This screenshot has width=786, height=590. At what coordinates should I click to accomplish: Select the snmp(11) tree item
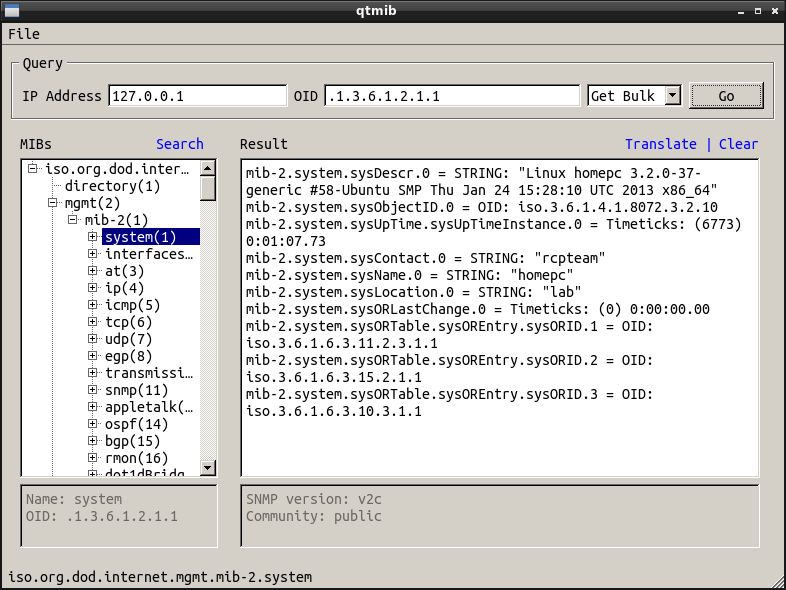136,390
